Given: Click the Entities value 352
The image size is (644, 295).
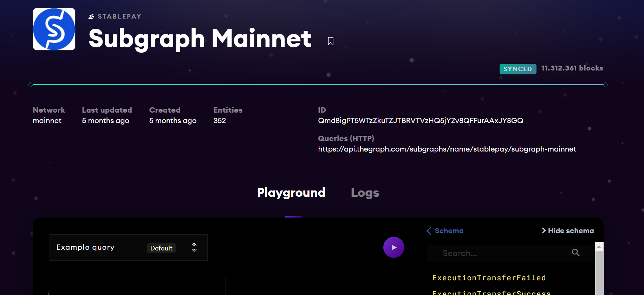Looking at the screenshot, I should [220, 121].
